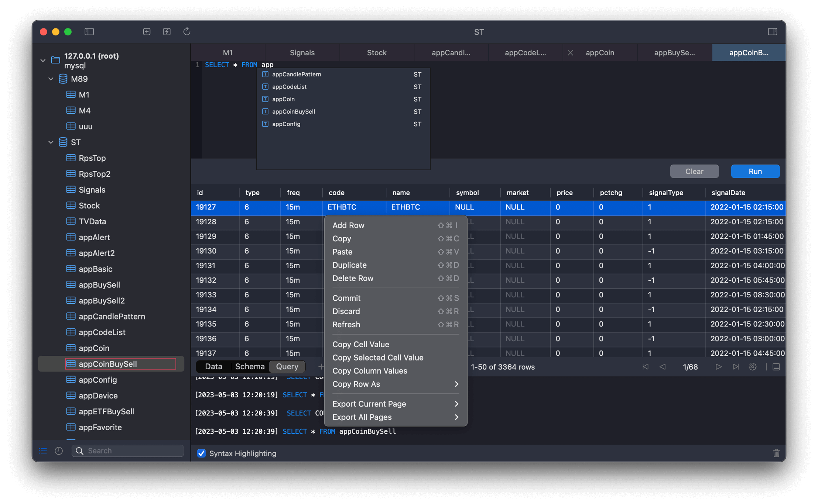Screen dimensions: 818x504
Task: Click the refresh arrow icon in toolbar
Action: [x=187, y=31]
